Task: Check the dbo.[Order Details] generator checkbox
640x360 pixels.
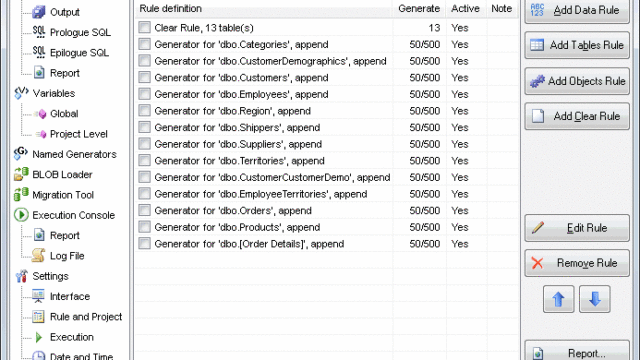Action: coord(144,244)
